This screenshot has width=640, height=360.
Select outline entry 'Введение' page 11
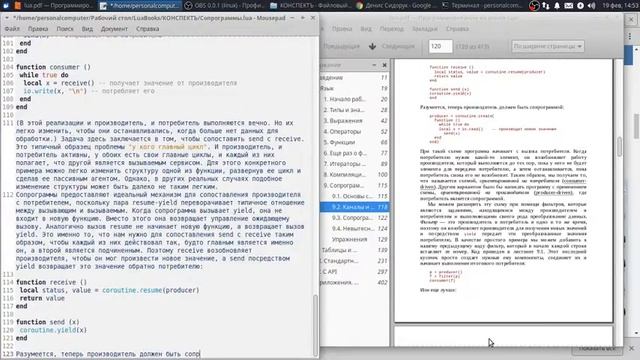point(354,78)
